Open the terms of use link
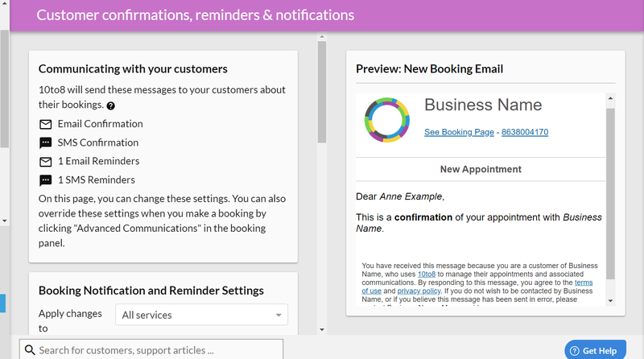 [583, 283]
